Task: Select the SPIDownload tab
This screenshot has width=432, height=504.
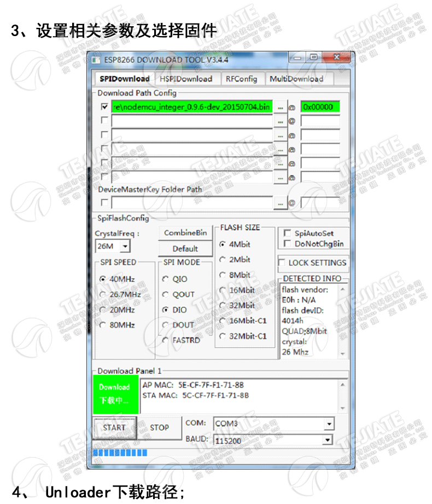Action: click(x=124, y=79)
